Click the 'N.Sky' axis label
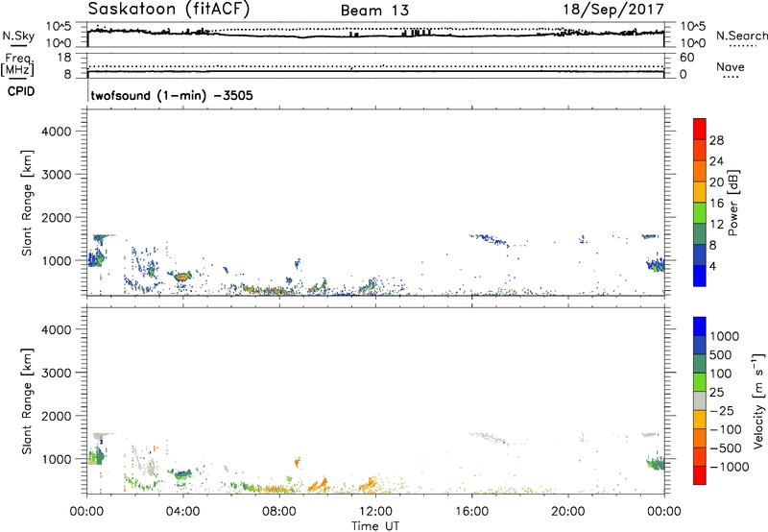 [x=18, y=36]
